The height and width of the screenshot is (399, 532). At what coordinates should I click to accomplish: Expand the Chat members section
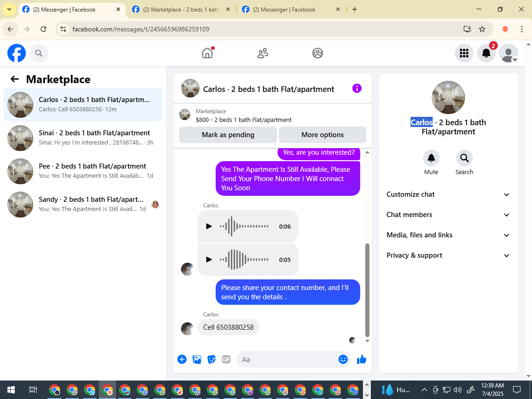pos(448,215)
